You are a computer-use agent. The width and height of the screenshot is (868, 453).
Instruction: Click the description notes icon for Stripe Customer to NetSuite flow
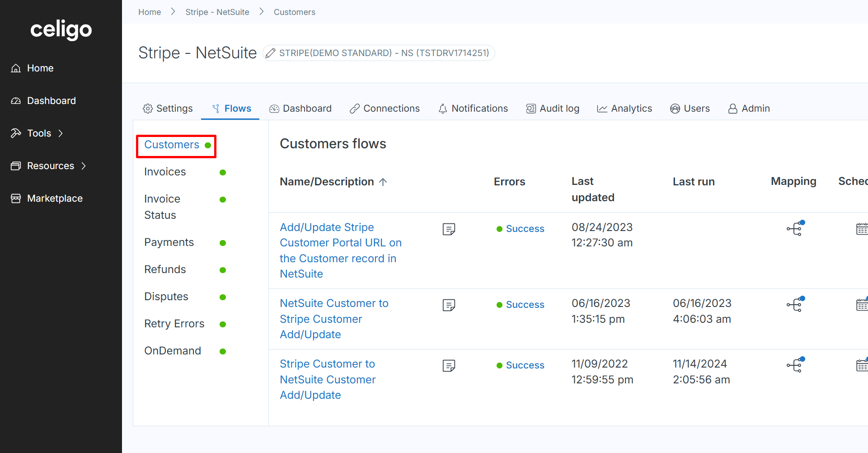point(449,365)
